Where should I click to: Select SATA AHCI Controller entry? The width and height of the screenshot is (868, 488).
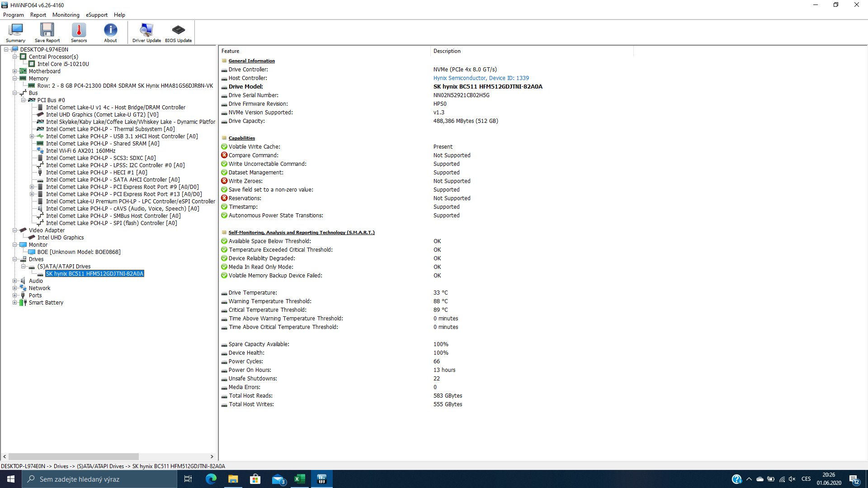click(113, 180)
